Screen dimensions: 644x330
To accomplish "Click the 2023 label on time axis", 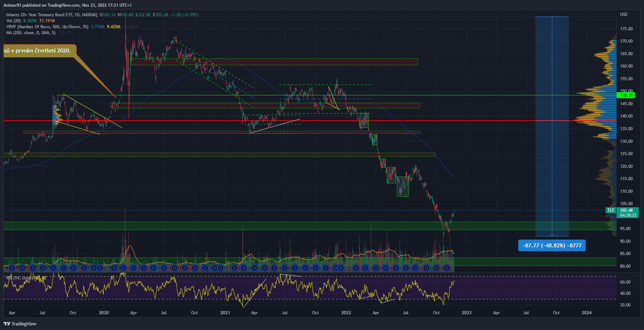I will pos(467,313).
